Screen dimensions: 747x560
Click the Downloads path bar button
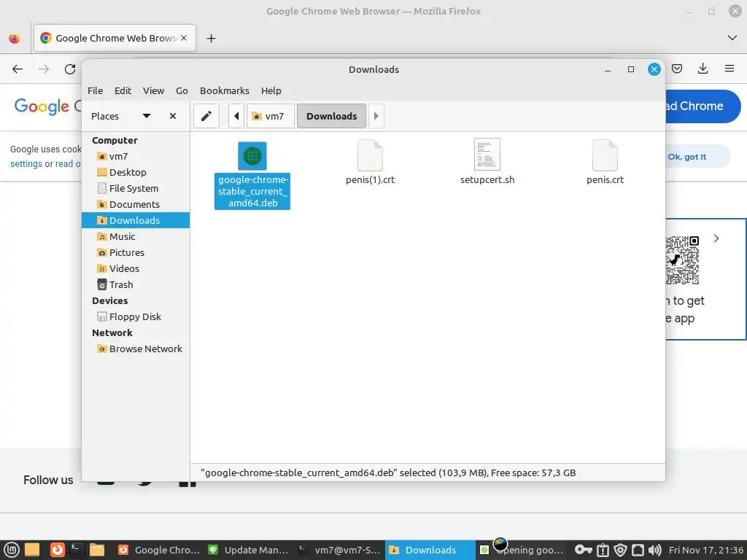coord(332,116)
